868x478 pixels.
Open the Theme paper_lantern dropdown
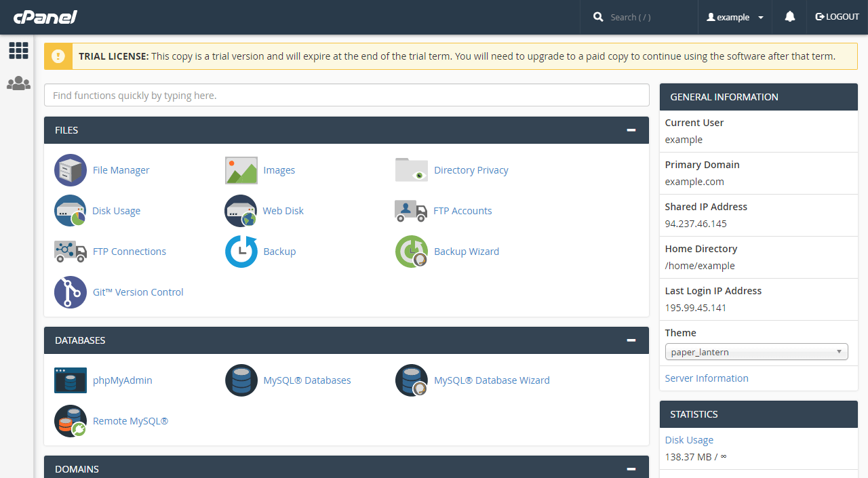[756, 352]
